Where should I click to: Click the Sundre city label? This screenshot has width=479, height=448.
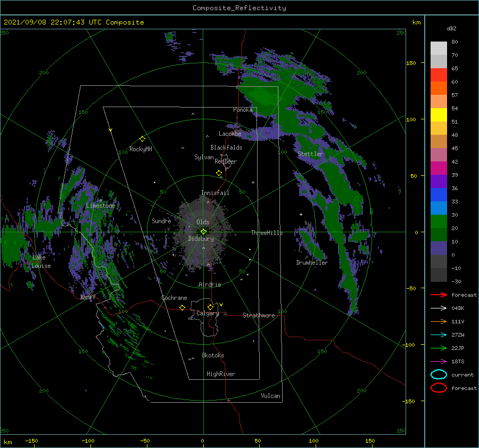click(x=161, y=221)
